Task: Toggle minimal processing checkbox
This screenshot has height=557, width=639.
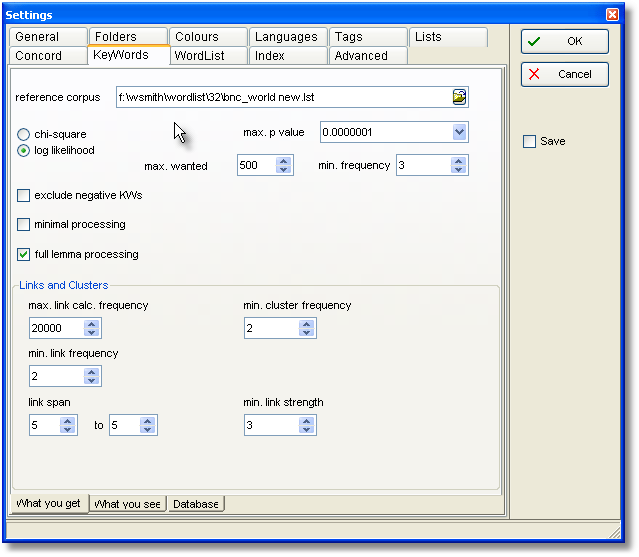Action: coord(24,224)
